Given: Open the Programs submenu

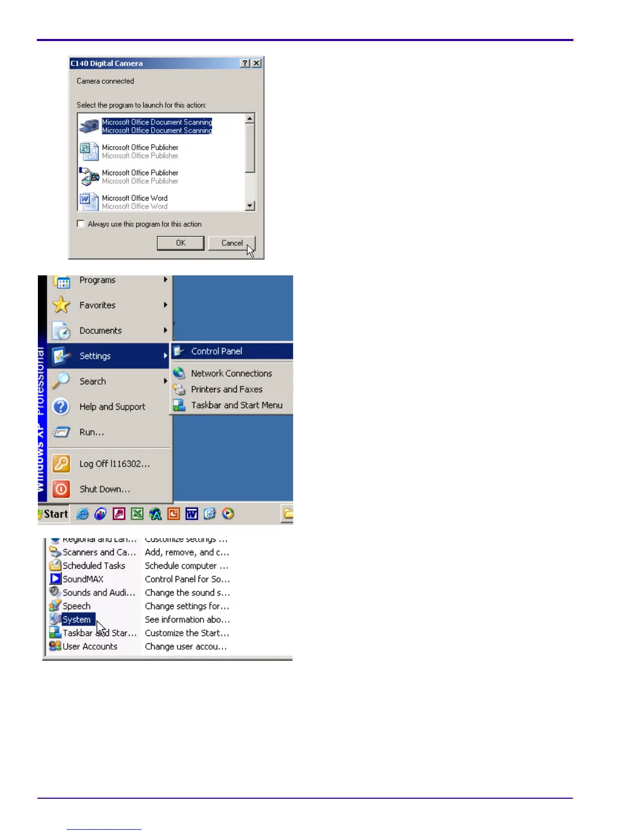Looking at the screenshot, I should 110,281.
